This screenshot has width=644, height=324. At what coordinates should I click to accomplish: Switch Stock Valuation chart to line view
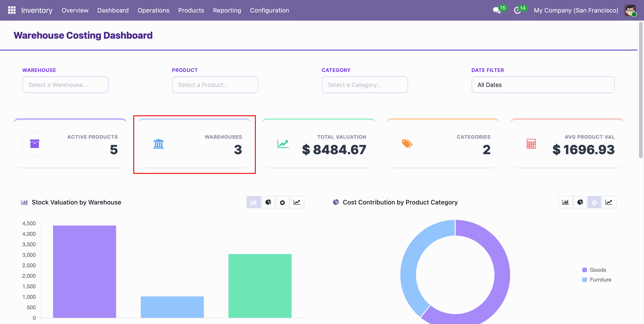pyautogui.click(x=297, y=202)
